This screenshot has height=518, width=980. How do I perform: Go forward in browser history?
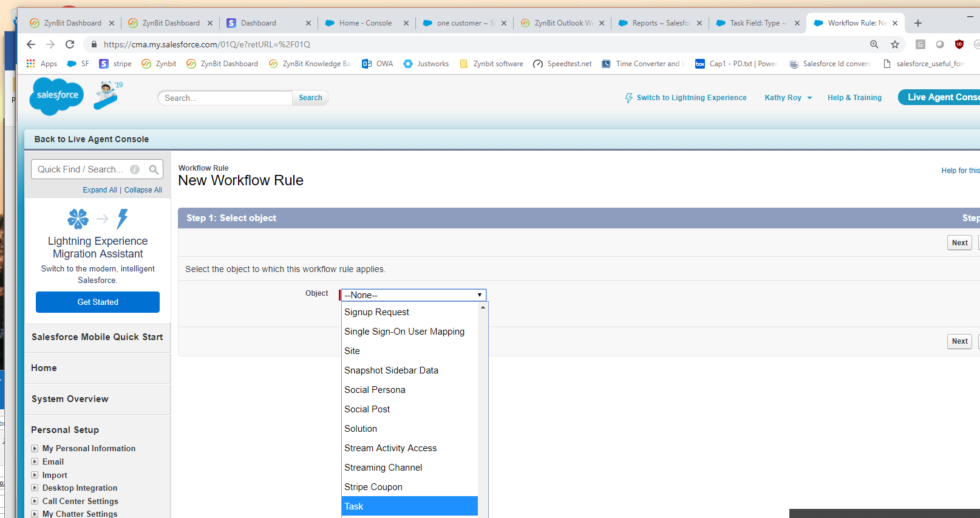tap(50, 44)
